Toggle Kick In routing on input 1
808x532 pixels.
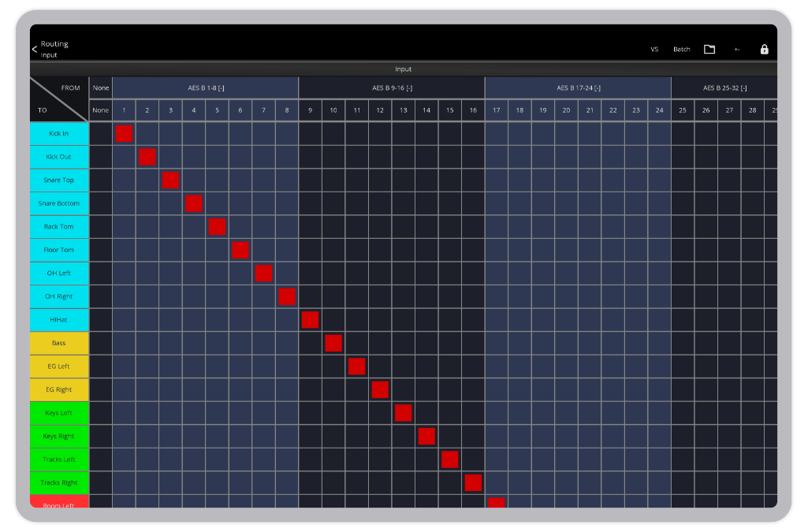pos(123,134)
